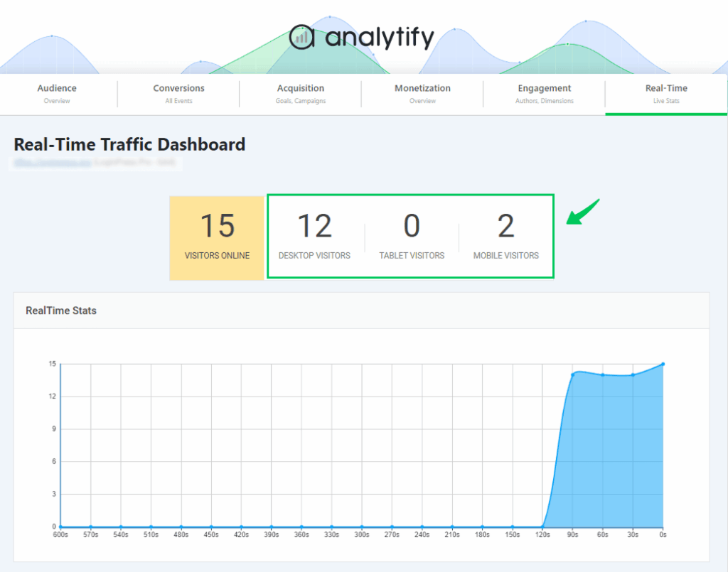
Task: Open the Acquisition Goals, Campaigns section
Action: [300, 94]
